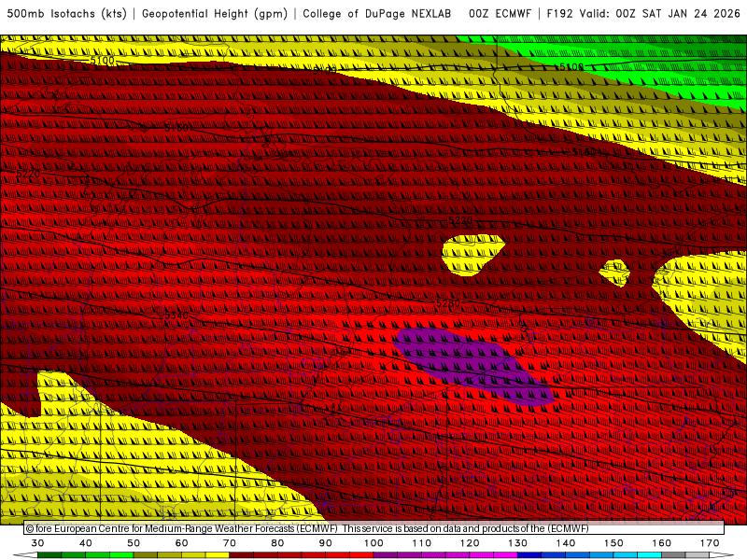Click the colorbar label '80'

[277, 543]
